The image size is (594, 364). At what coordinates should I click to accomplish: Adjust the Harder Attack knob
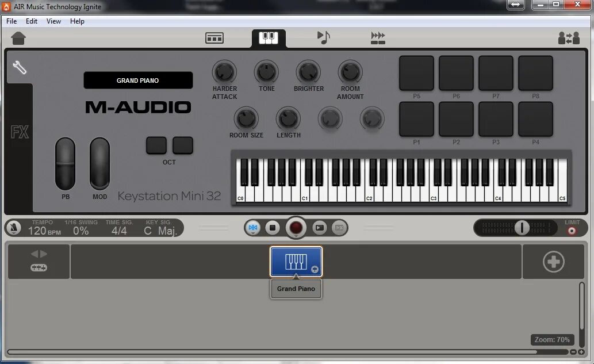pyautogui.click(x=224, y=72)
